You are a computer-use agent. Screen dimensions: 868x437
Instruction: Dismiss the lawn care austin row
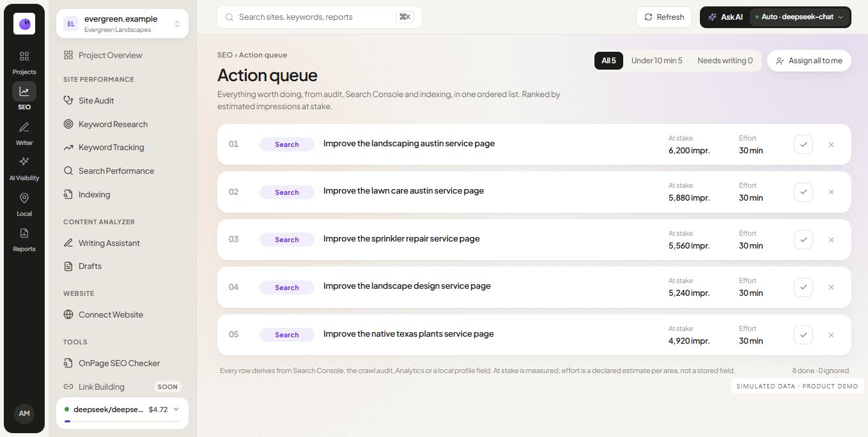point(831,192)
